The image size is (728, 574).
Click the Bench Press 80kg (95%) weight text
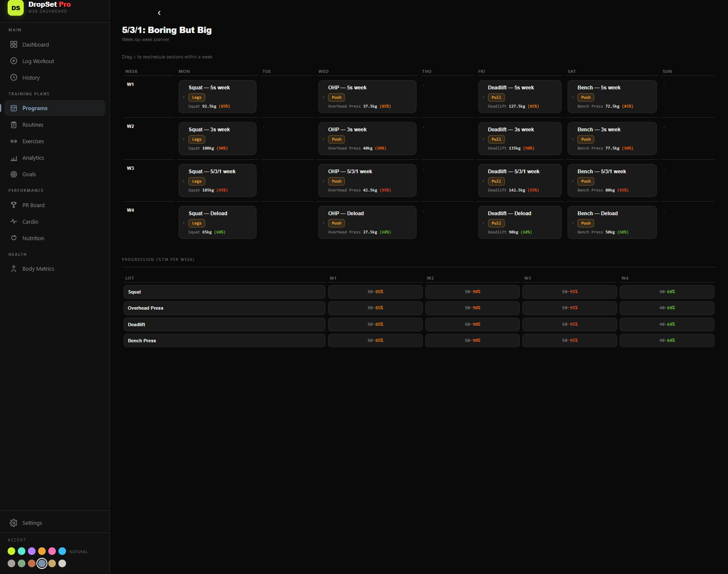click(x=603, y=190)
